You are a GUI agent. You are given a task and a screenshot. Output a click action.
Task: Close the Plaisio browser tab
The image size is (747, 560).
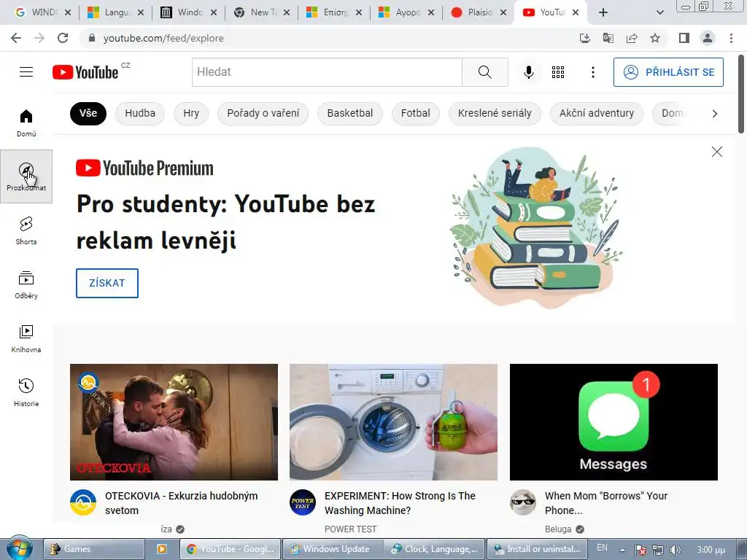(x=503, y=12)
